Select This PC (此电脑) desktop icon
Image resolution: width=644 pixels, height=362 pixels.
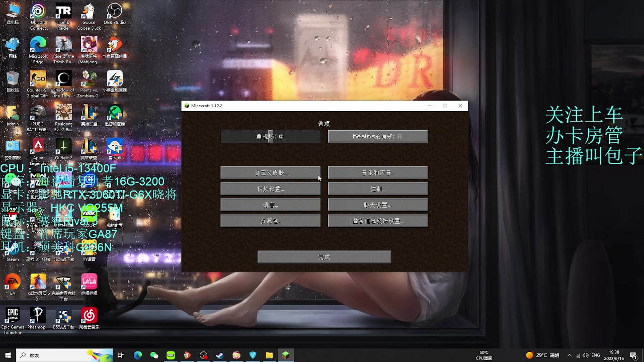pos(13,14)
